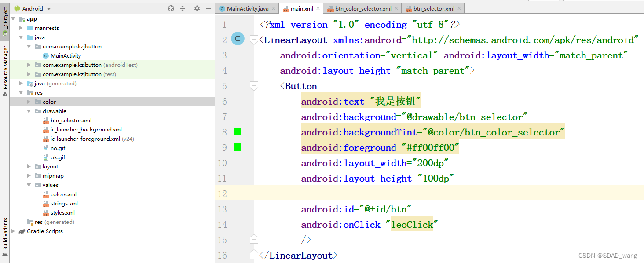Expand the layout folder
Image resolution: width=644 pixels, height=263 pixels.
(x=29, y=167)
